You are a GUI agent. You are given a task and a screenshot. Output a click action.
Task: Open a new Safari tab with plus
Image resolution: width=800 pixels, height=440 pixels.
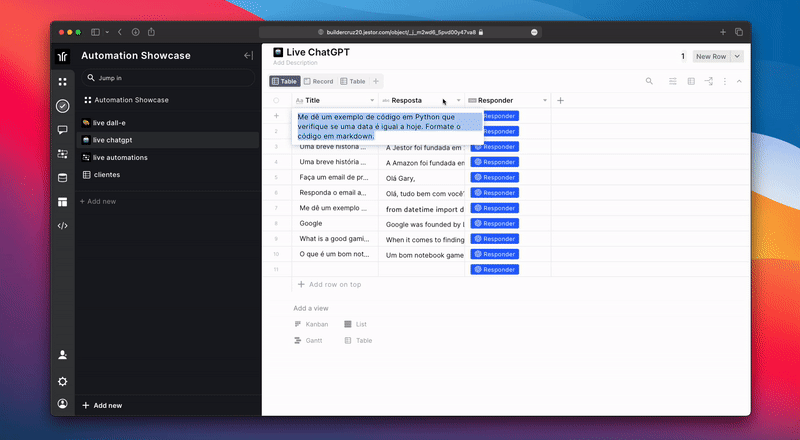pos(723,32)
